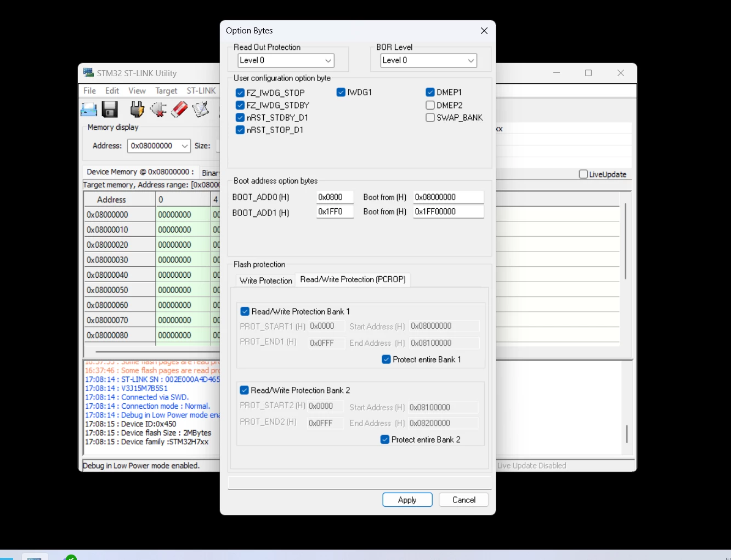Click the Disconnect from target icon
Screen dimensions: 731x560
coord(158,110)
